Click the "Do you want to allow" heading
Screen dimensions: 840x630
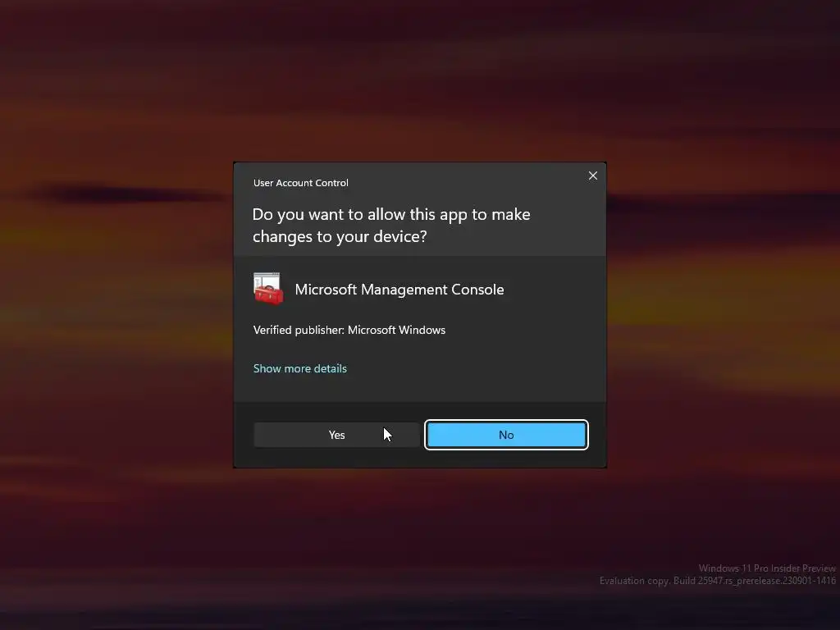point(391,225)
